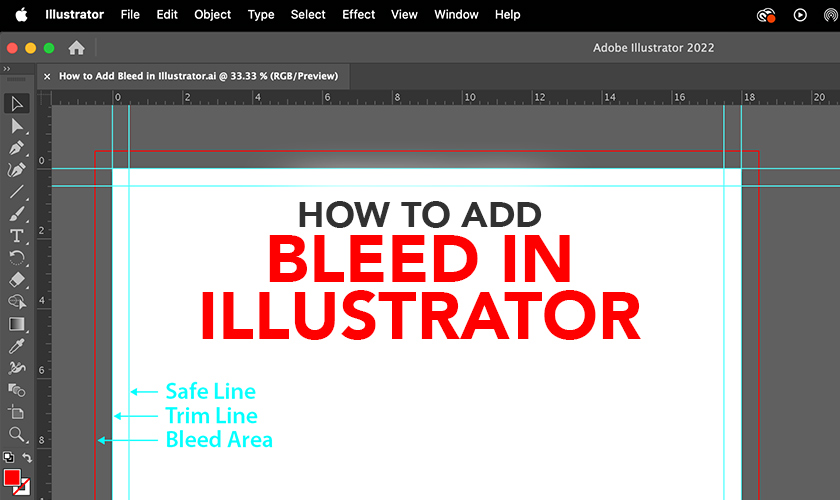
Task: Expand the toolbar with double-arrow
Action: tap(7, 68)
